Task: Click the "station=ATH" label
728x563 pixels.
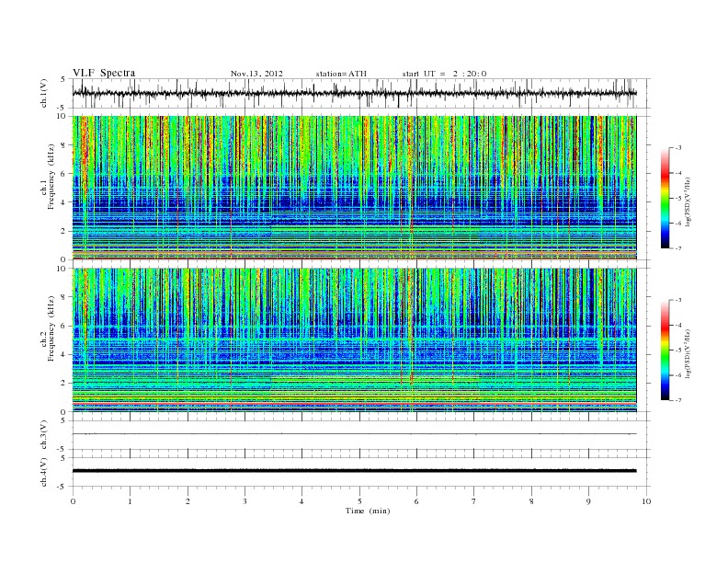Action: (x=341, y=74)
